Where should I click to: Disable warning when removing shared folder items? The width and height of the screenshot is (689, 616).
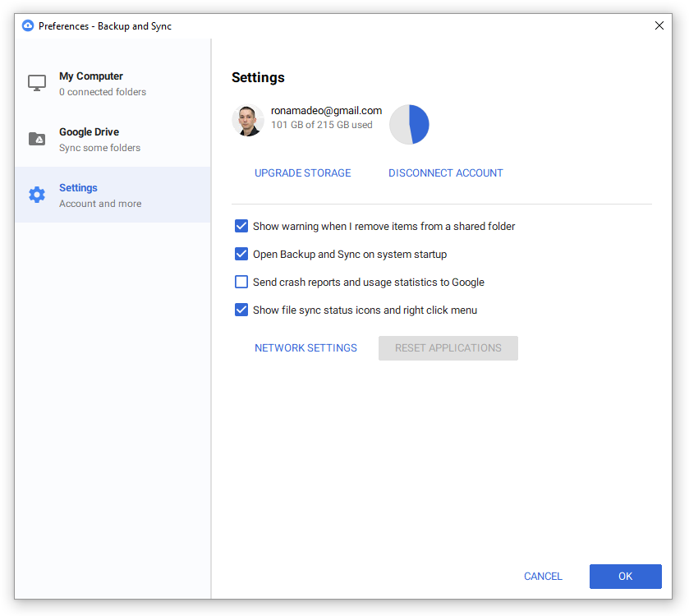click(x=241, y=226)
